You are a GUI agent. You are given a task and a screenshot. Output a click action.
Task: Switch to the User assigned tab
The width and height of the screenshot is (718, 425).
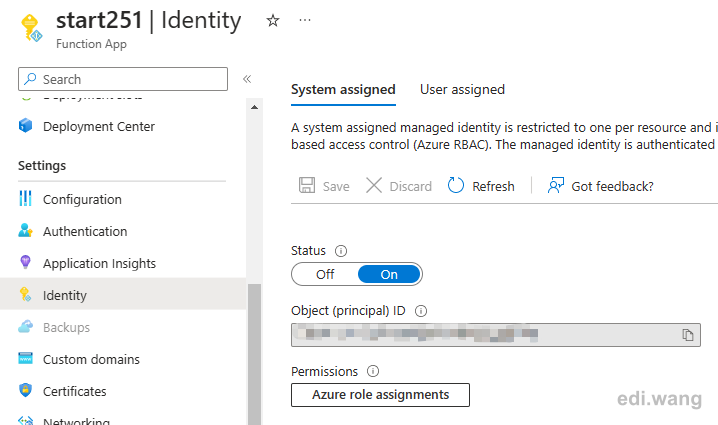(462, 89)
